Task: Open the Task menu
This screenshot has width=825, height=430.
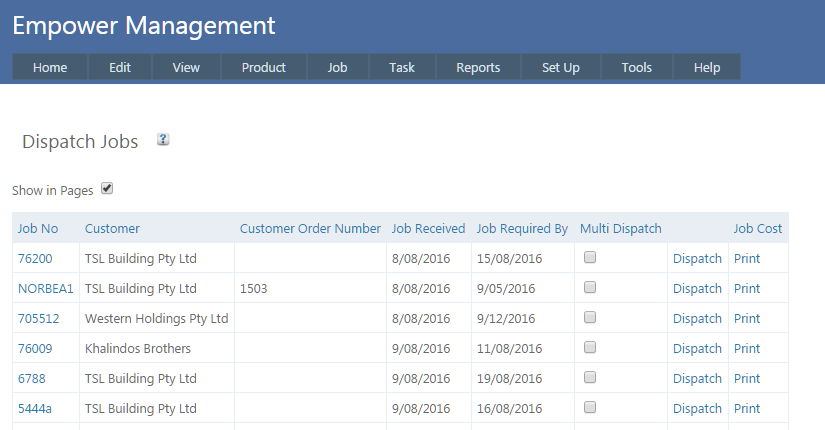Action: pos(402,67)
